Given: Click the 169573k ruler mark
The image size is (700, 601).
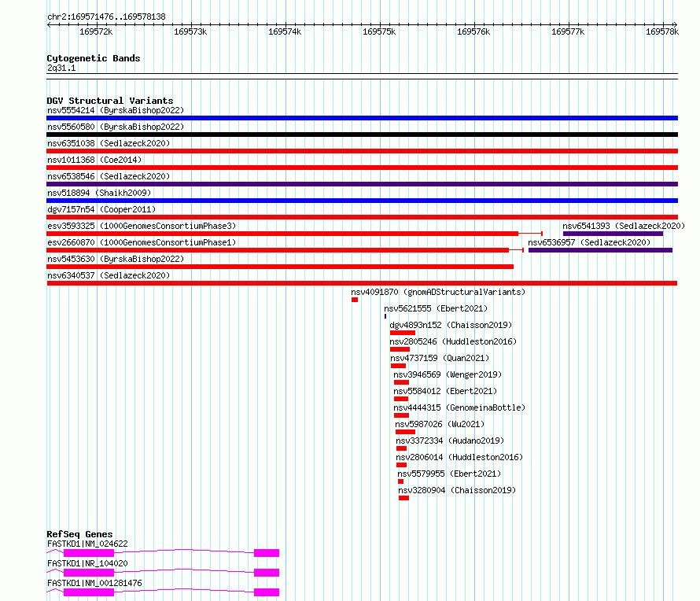Looking at the screenshot, I should (x=190, y=32).
